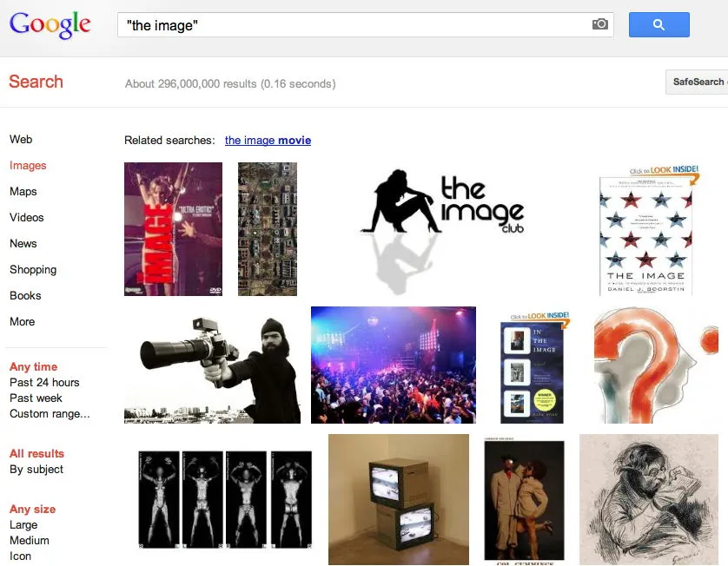Expand the More search categories

(x=23, y=321)
